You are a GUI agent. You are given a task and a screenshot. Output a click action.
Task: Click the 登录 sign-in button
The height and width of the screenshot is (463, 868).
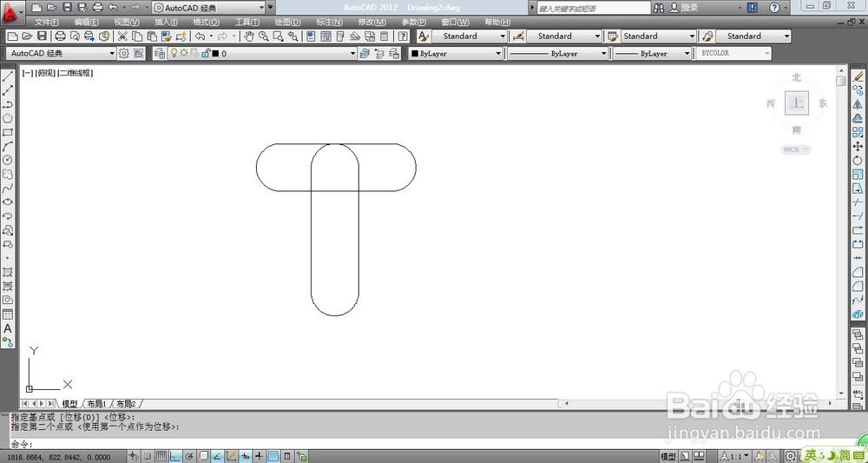tap(684, 8)
